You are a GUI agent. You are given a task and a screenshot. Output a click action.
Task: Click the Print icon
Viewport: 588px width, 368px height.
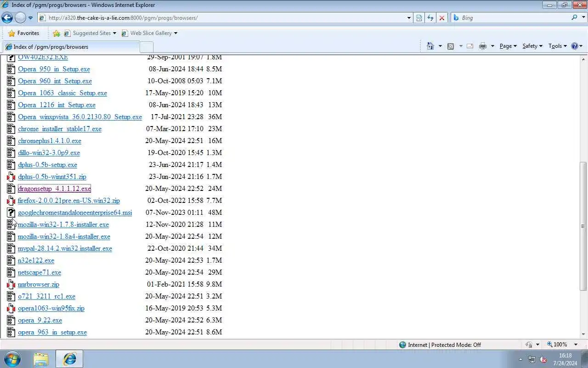482,46
